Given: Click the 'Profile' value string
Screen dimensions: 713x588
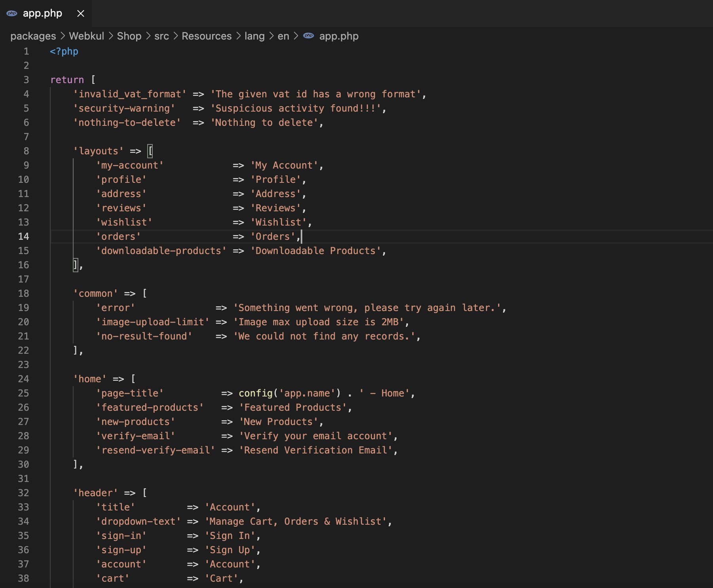Looking at the screenshot, I should pos(276,180).
